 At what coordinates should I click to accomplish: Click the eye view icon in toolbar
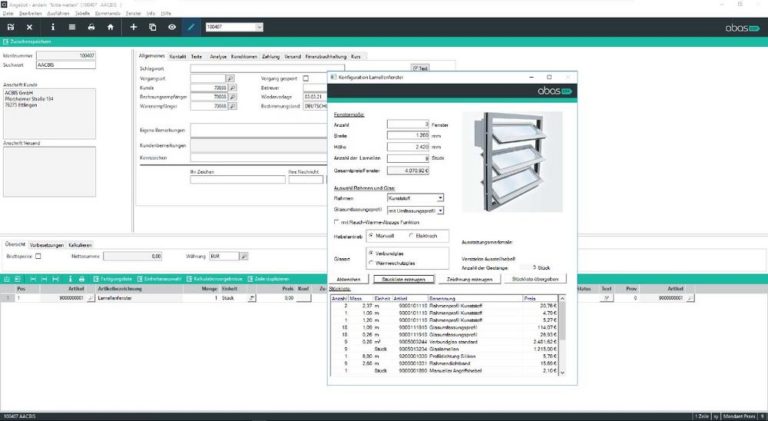171,27
